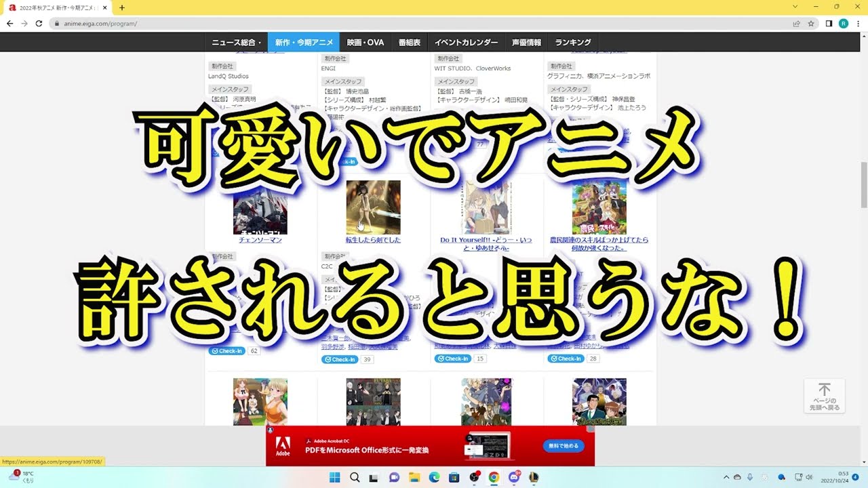Expand the ニュース総合 dropdown menu

pyautogui.click(x=236, y=42)
